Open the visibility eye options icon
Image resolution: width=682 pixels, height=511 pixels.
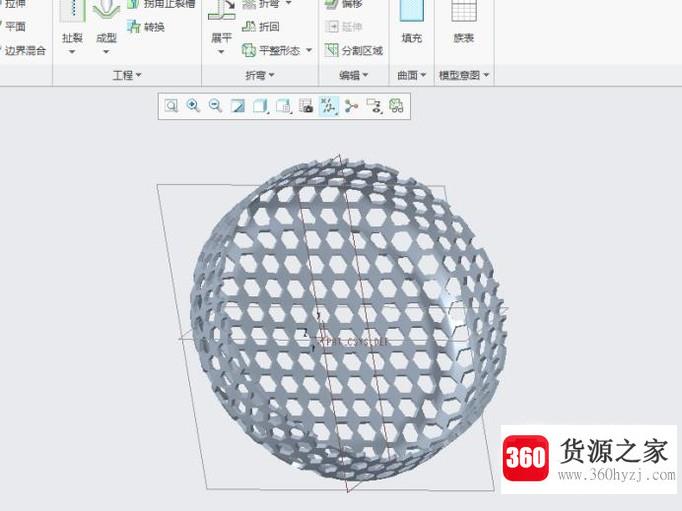[374, 106]
